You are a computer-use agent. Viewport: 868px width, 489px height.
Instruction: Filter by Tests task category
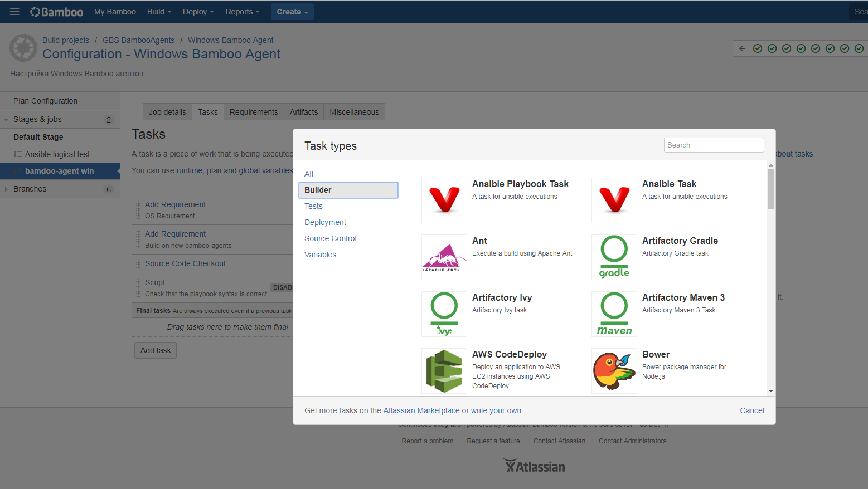click(x=313, y=206)
